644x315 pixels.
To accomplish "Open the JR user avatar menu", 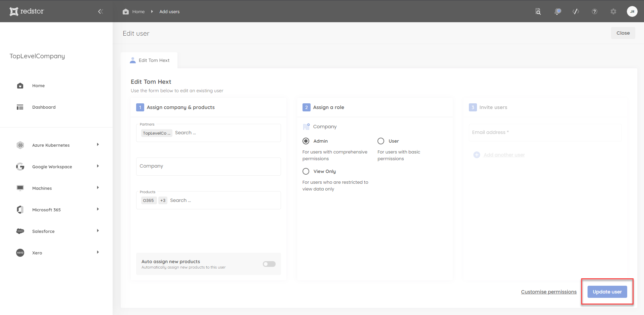I will pyautogui.click(x=632, y=11).
